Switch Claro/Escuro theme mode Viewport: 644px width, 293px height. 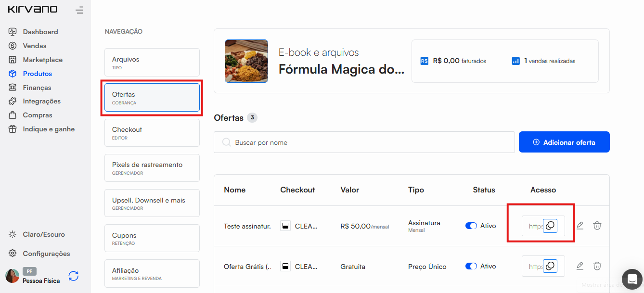(43, 234)
